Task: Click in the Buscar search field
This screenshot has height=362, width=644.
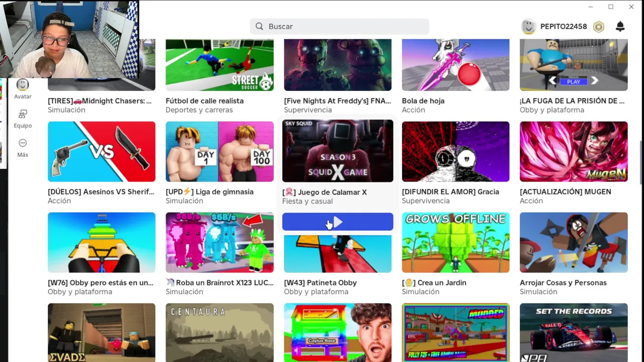Action: click(340, 26)
